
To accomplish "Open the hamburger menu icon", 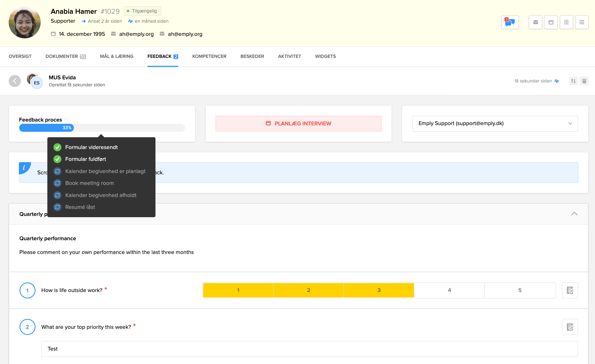I will tap(582, 22).
